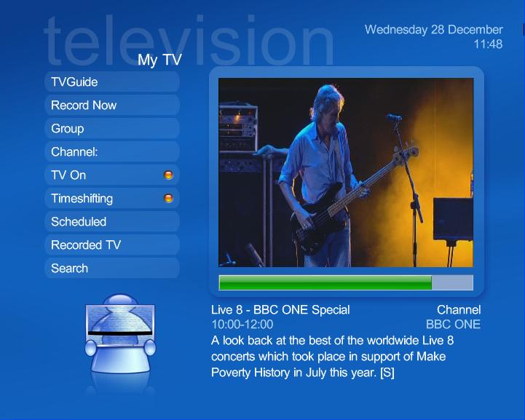
Task: Click the programme title Live 8 - BBC ONE Special
Action: (280, 310)
